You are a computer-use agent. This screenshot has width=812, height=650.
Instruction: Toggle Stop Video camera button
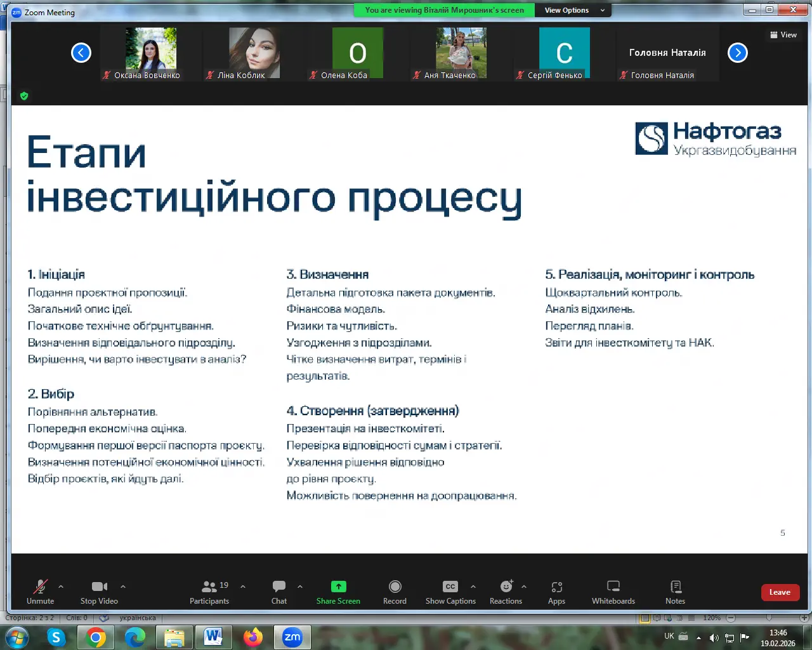click(99, 592)
